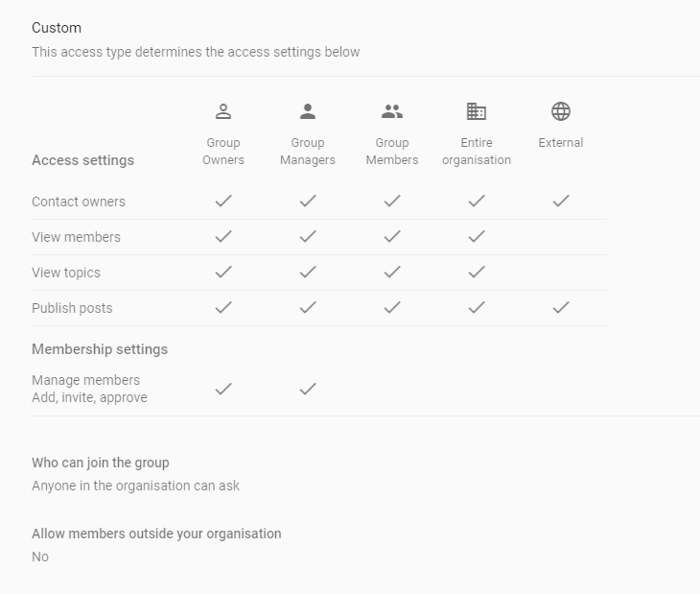700x594 pixels.
Task: Open the Who can join the group setting
Action: coord(101,463)
